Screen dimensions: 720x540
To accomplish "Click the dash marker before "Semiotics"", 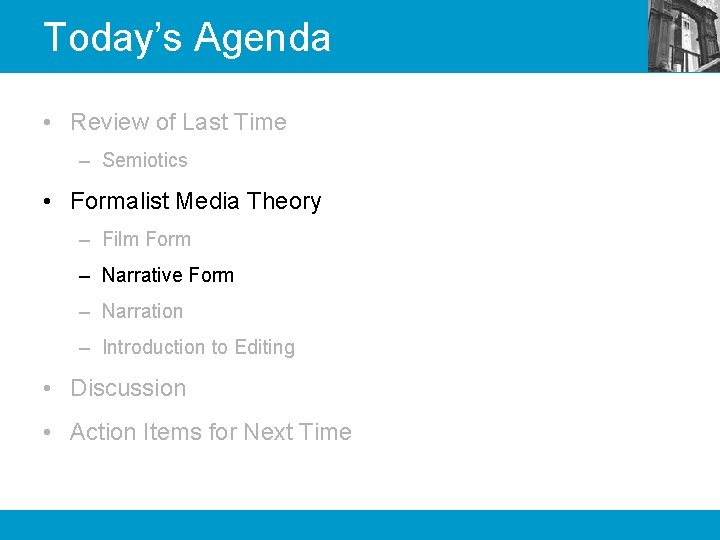I will click(84, 161).
